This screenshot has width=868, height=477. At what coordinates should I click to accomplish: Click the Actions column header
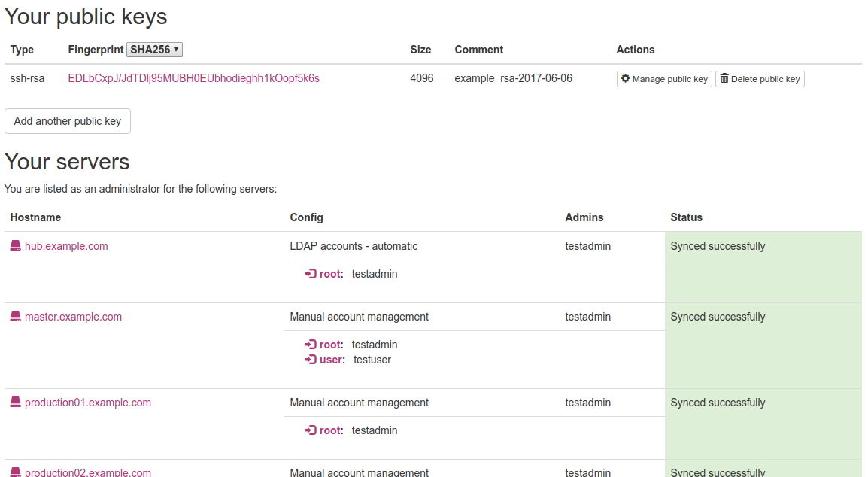(x=635, y=50)
